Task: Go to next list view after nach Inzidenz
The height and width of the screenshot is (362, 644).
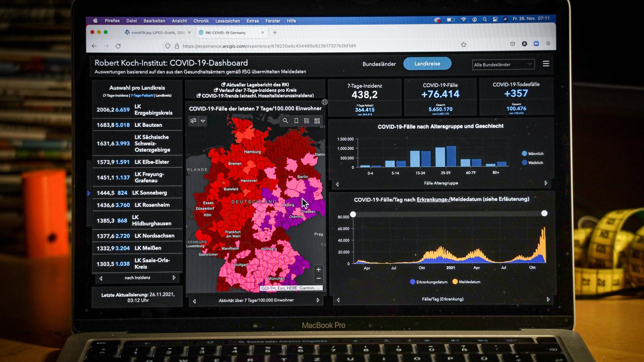Action: coord(174,278)
